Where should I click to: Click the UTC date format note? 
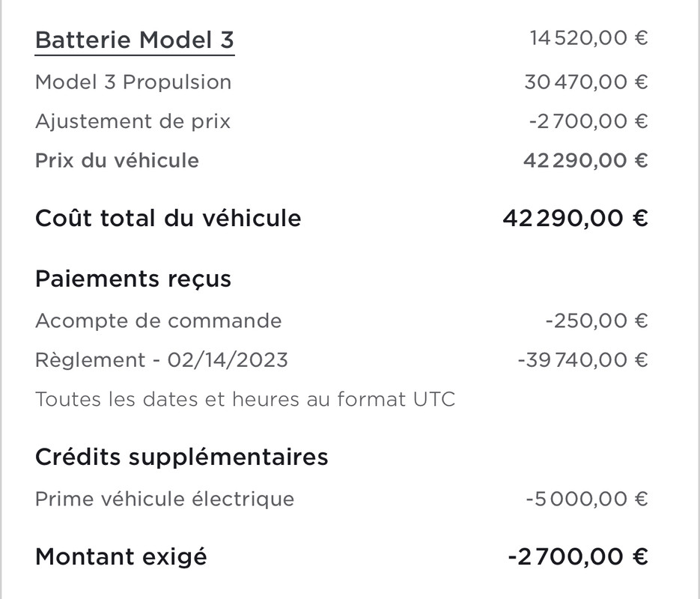point(245,400)
